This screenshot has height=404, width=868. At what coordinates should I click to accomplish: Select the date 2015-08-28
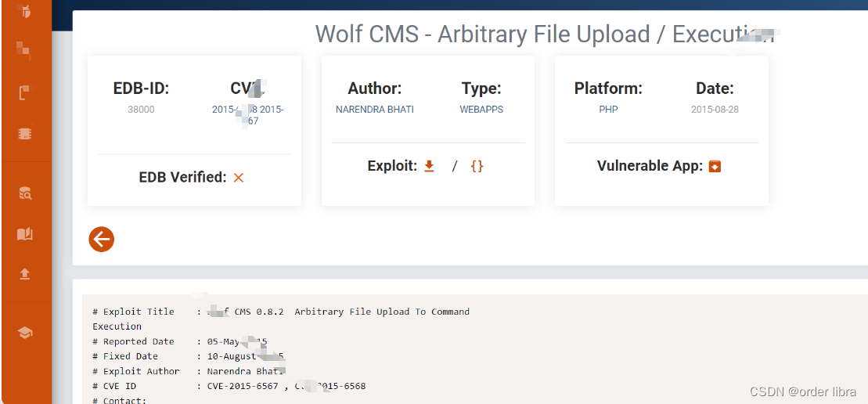[715, 110]
